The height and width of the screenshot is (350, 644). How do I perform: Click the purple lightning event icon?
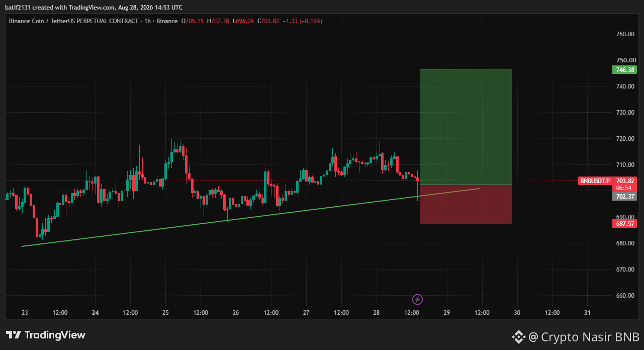(x=417, y=300)
